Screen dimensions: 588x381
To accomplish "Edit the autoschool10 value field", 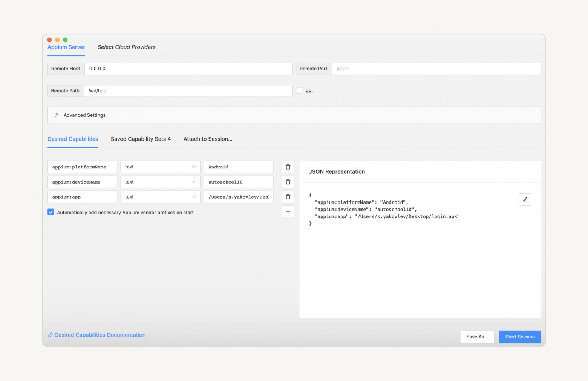I will [239, 182].
